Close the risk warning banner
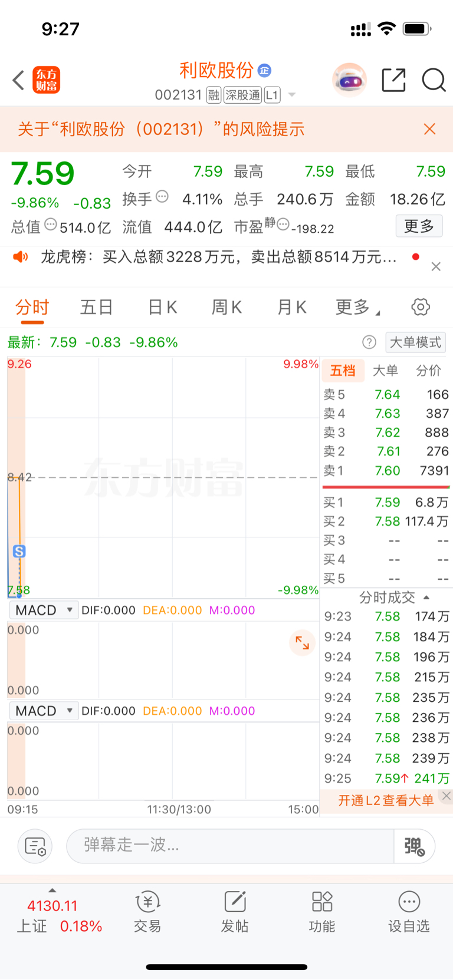 (429, 129)
